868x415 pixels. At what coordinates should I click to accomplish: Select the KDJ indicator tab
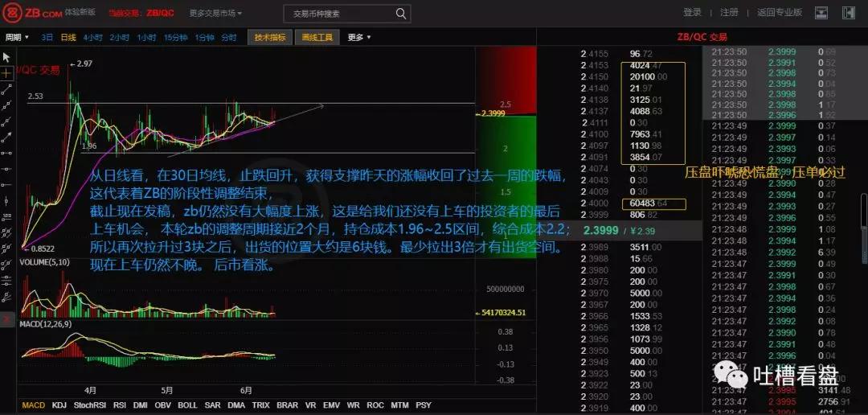click(x=59, y=405)
